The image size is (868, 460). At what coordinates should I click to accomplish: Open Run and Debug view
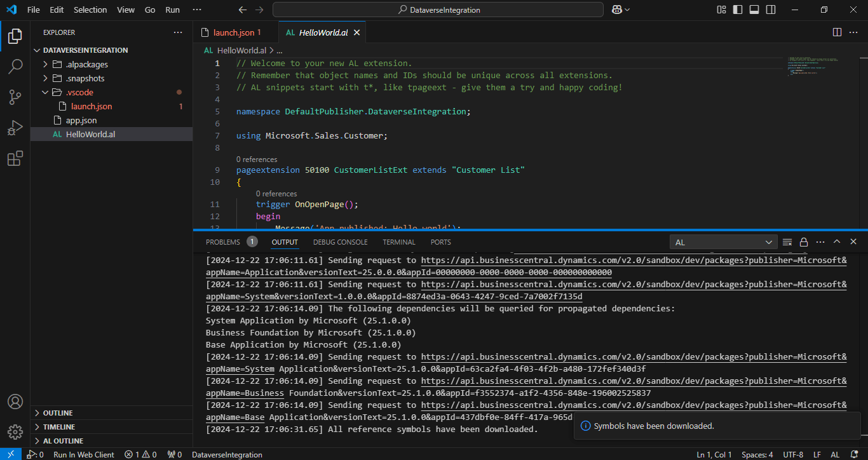15,128
